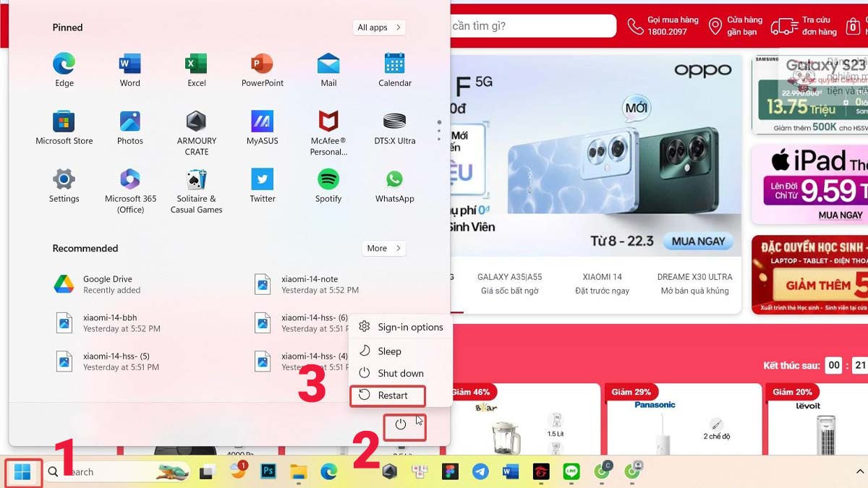Viewport: 868px width, 488px height.
Task: Click the Word icon on the taskbar
Action: point(511,472)
